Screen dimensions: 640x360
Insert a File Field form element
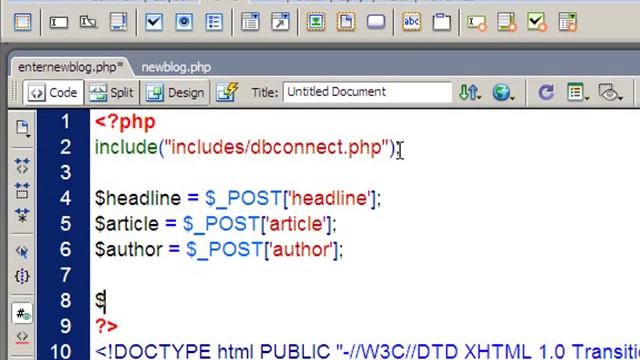(346, 22)
